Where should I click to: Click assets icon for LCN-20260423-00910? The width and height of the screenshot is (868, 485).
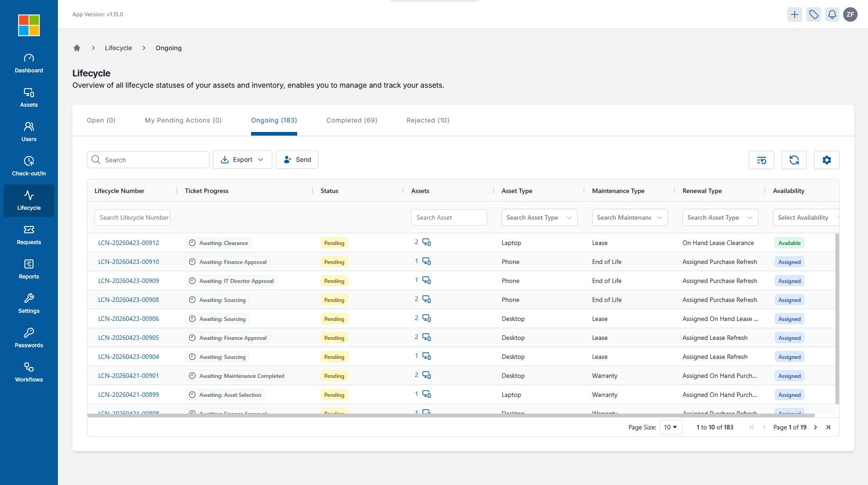point(427,261)
